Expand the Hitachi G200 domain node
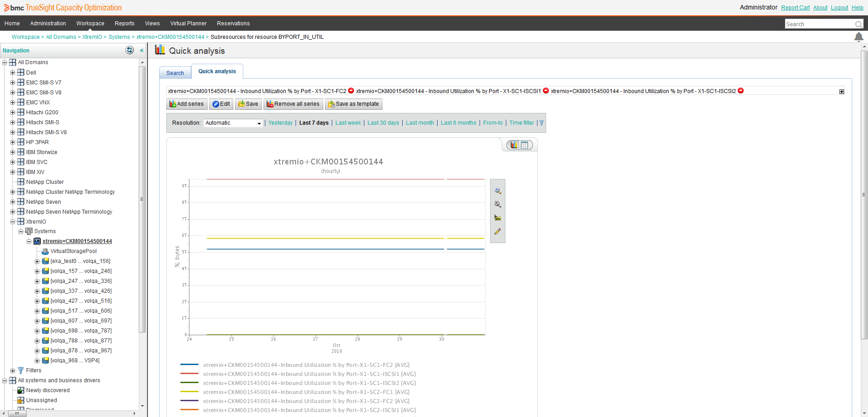This screenshot has height=417, width=868. point(13,112)
